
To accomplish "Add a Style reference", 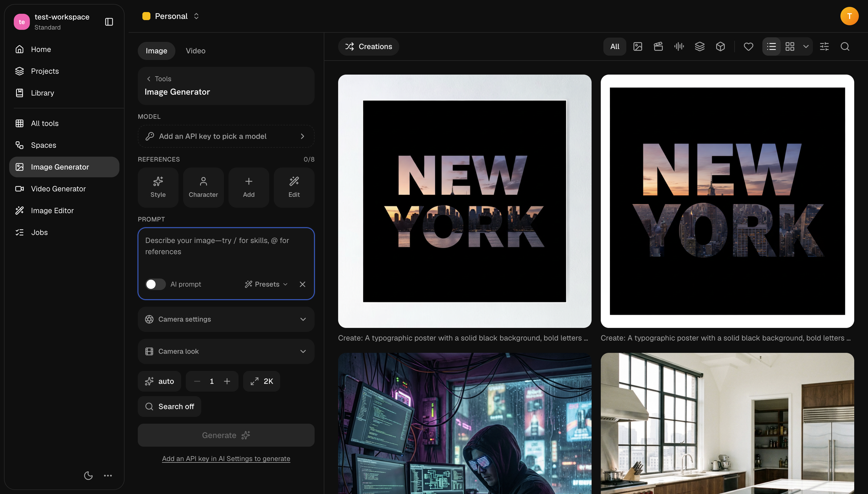I will pos(158,187).
